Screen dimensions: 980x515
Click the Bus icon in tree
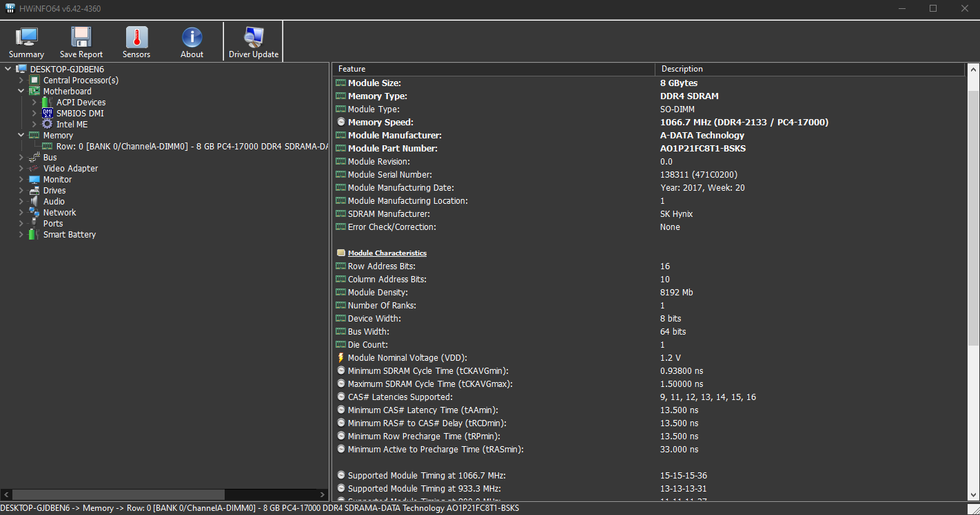coord(34,157)
